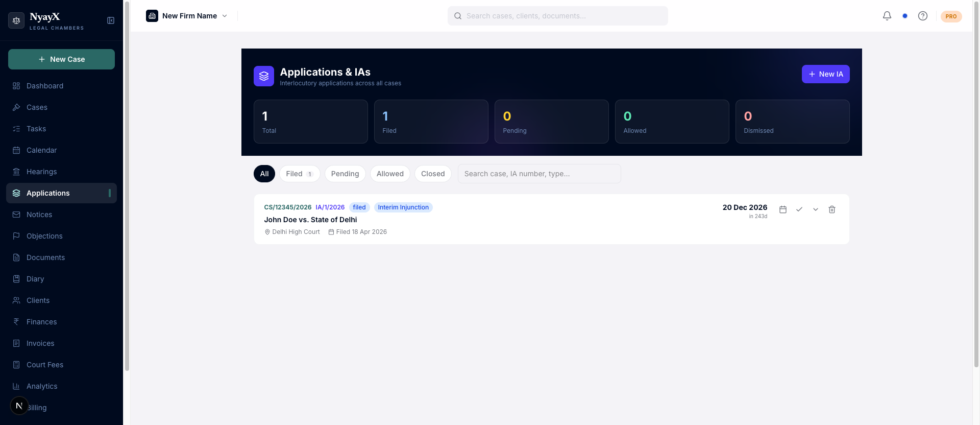Focus the search case, IA number field
Viewport: 980px width, 425px height.
tap(539, 174)
